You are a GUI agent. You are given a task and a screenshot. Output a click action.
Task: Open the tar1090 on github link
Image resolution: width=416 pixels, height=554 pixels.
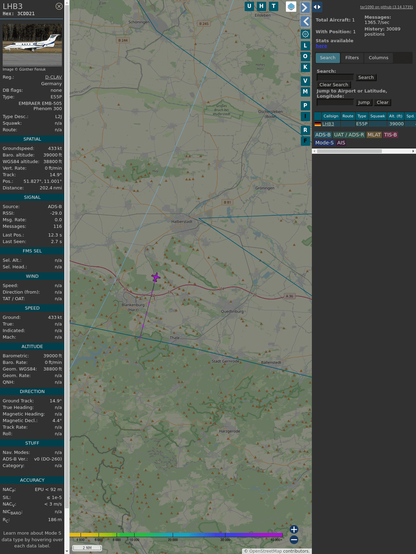pos(386,7)
